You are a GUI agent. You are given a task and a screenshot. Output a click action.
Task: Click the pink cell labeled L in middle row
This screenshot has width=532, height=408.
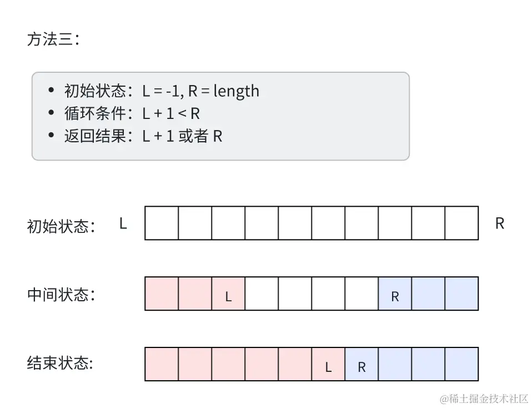click(228, 293)
